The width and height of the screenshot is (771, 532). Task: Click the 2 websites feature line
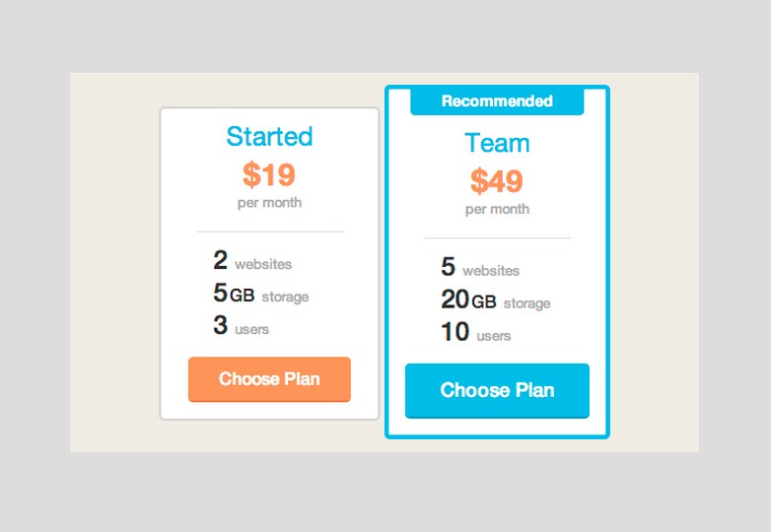pos(252,261)
